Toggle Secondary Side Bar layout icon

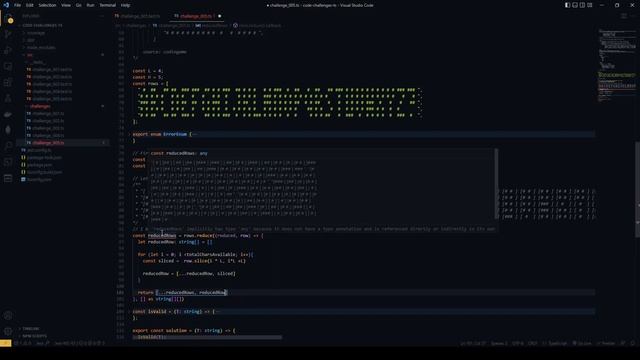click(582, 5)
